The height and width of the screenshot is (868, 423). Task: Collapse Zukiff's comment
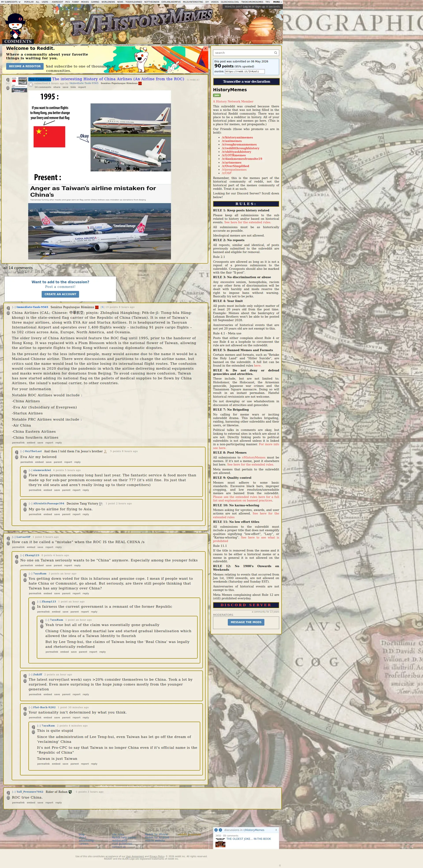tap(30, 675)
